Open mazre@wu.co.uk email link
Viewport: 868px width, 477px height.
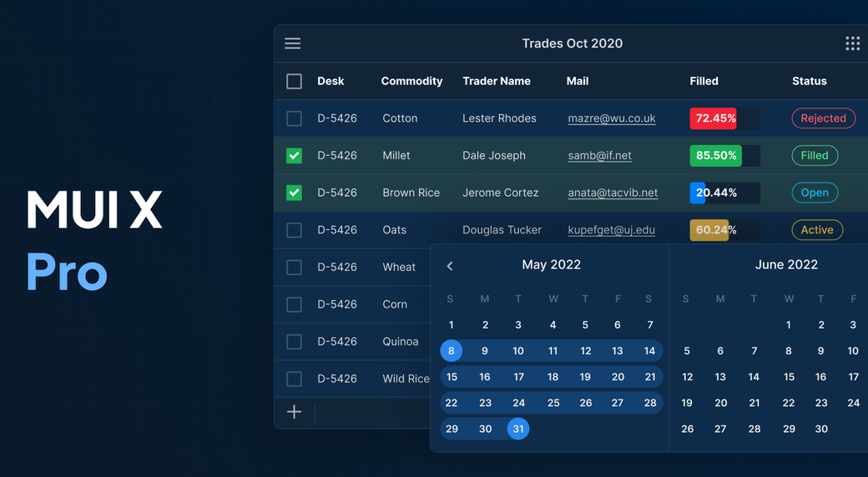(611, 118)
